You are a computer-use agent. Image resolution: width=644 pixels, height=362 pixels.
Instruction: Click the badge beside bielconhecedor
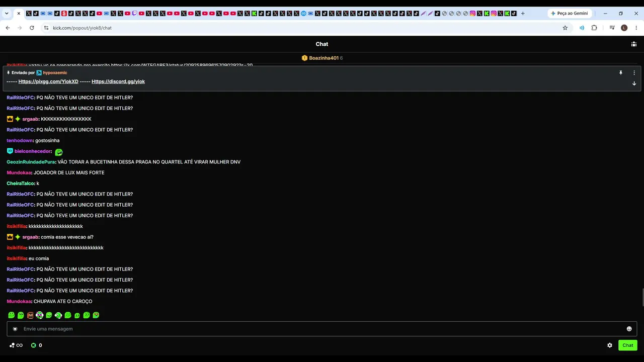point(10,151)
